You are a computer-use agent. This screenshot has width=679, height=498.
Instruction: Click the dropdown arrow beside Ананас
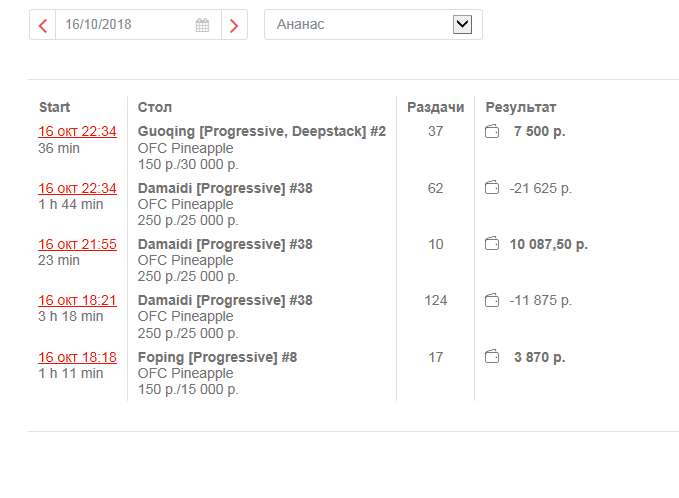[462, 25]
